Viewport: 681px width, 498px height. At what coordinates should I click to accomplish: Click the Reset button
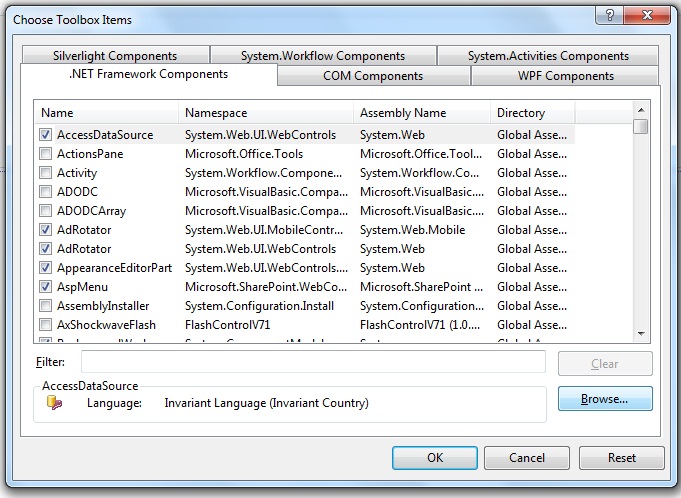pos(621,458)
